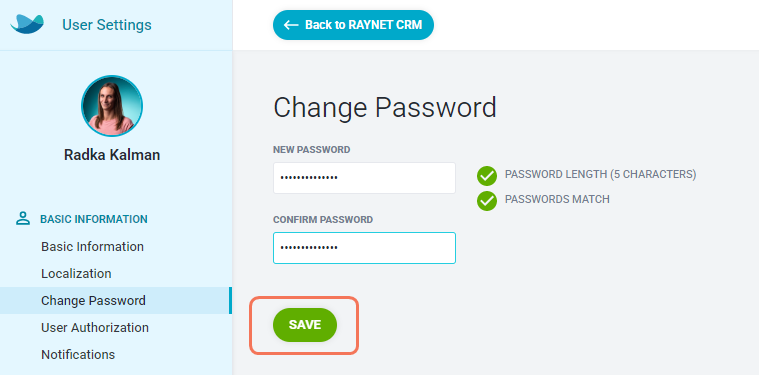The height and width of the screenshot is (375, 759).
Task: Click the User Settings title
Action: click(107, 25)
